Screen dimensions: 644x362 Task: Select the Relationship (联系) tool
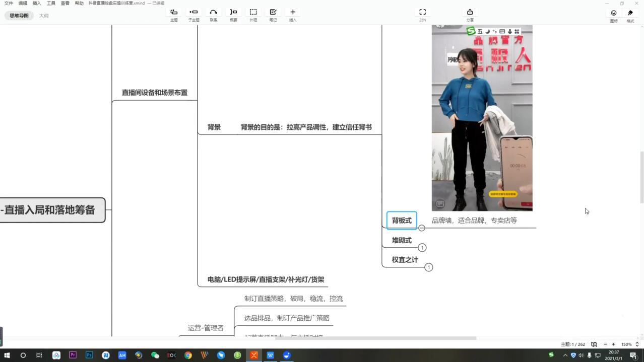tap(213, 12)
